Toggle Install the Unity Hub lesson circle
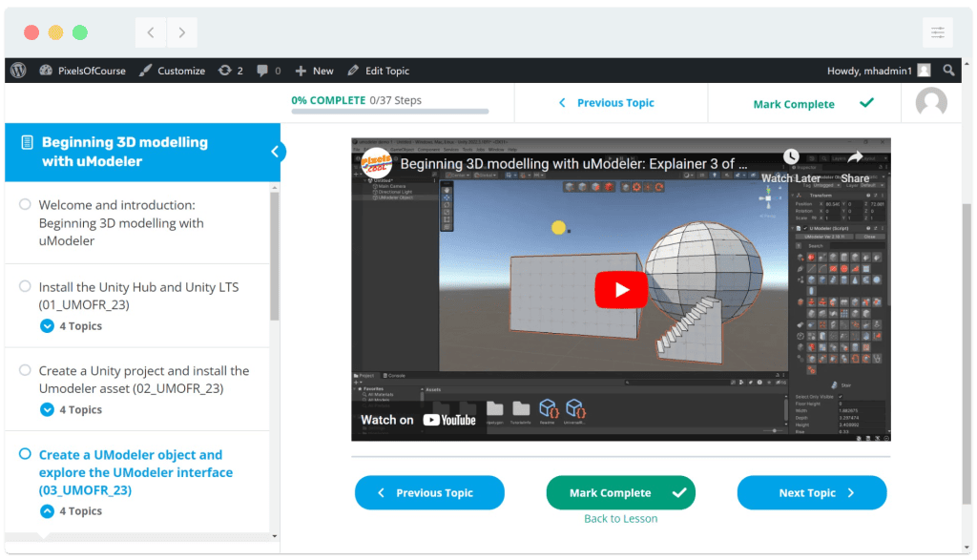The image size is (977, 560). point(25,287)
